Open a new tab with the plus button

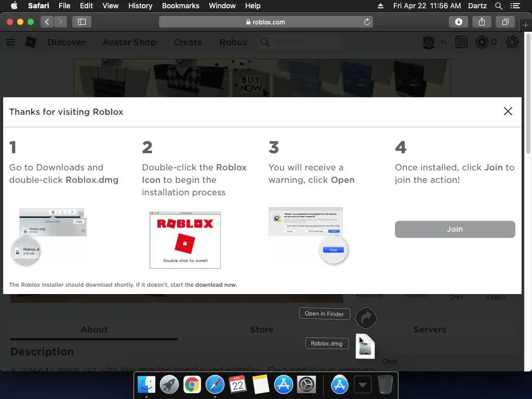coord(525,25)
